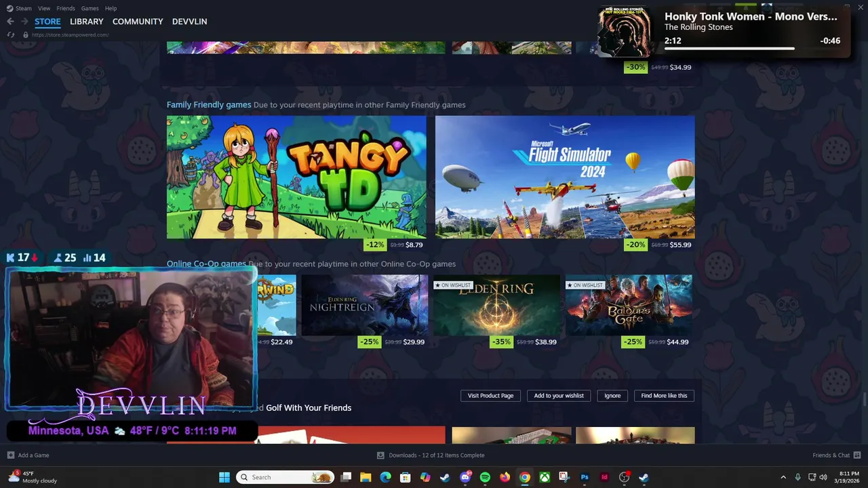Switch to the STORE tab
The height and width of the screenshot is (488, 868).
47,22
